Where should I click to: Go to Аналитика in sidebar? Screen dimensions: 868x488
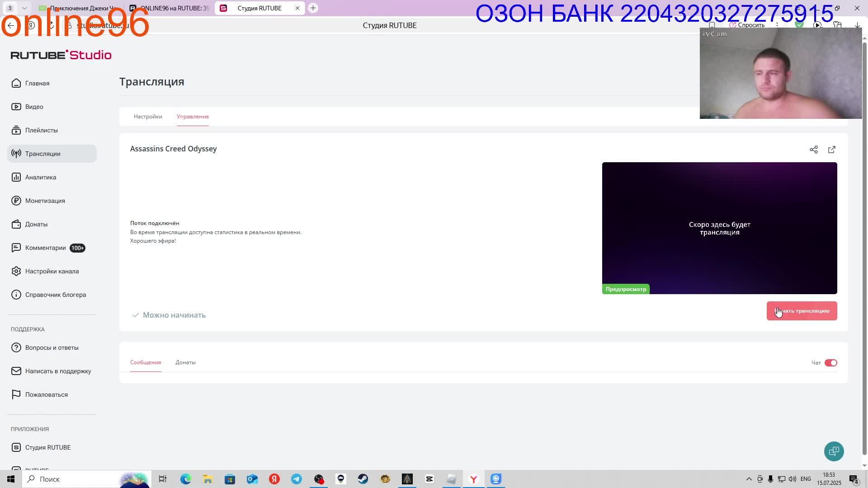[41, 177]
